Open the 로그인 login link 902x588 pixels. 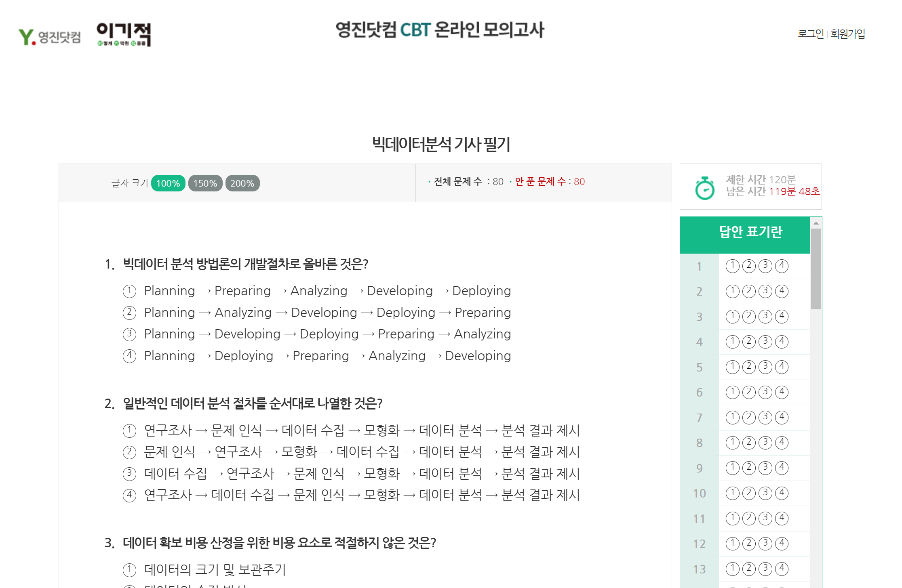[810, 34]
